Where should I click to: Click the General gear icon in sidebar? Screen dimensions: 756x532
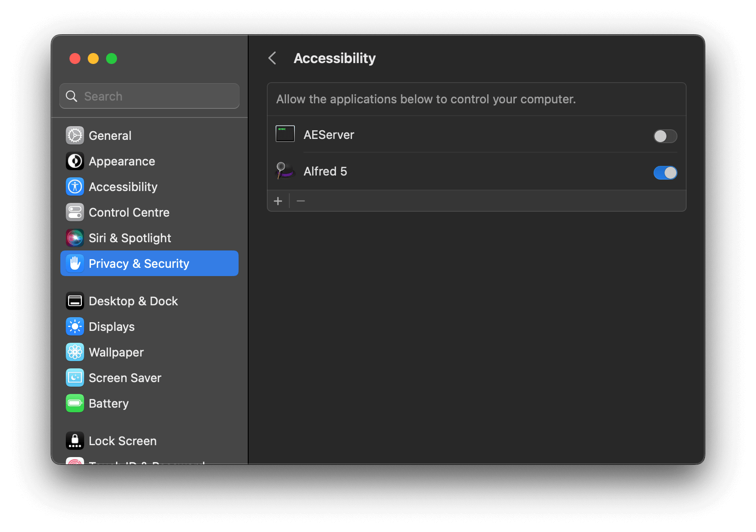point(75,136)
